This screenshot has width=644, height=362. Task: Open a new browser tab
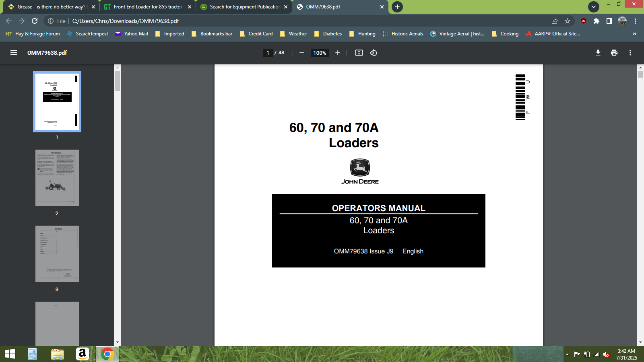pyautogui.click(x=397, y=7)
